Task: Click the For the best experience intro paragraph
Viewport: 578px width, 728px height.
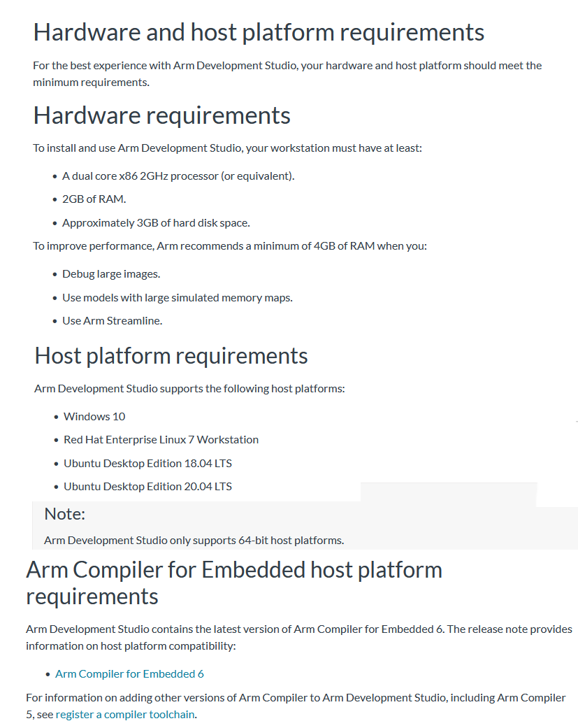Action: 287,74
